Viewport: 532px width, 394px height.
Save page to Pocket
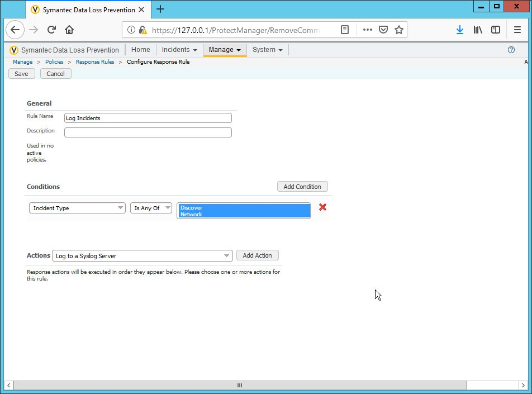click(x=383, y=30)
